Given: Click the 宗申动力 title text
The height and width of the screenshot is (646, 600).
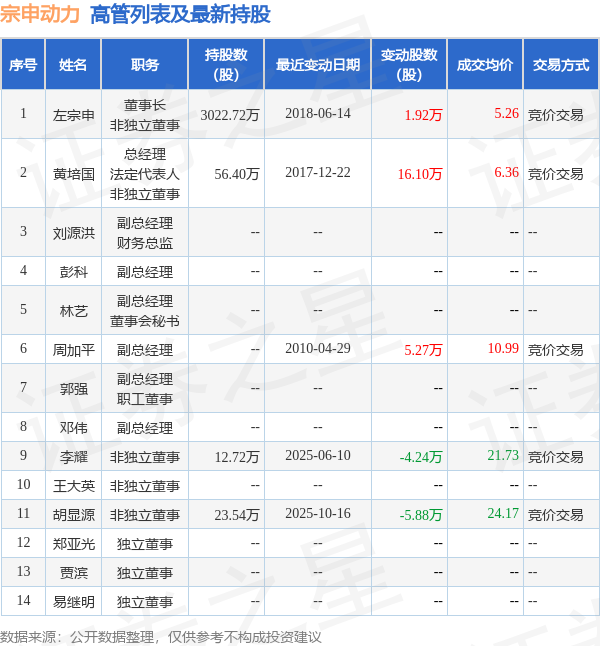Looking at the screenshot, I should (x=40, y=14).
